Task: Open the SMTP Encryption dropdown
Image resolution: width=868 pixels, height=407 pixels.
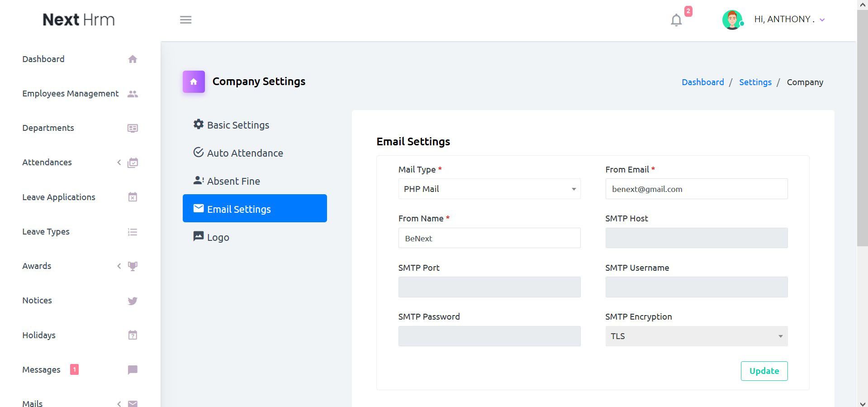Action: (x=696, y=336)
